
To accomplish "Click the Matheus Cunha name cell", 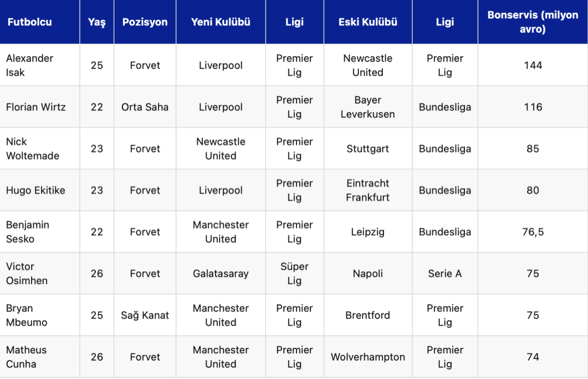I will [x=26, y=357].
